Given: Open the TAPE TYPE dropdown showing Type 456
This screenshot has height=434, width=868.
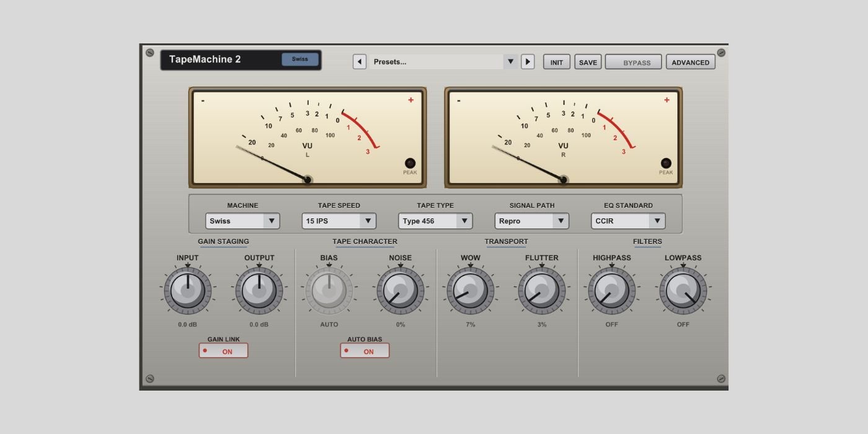Looking at the screenshot, I should click(x=435, y=221).
